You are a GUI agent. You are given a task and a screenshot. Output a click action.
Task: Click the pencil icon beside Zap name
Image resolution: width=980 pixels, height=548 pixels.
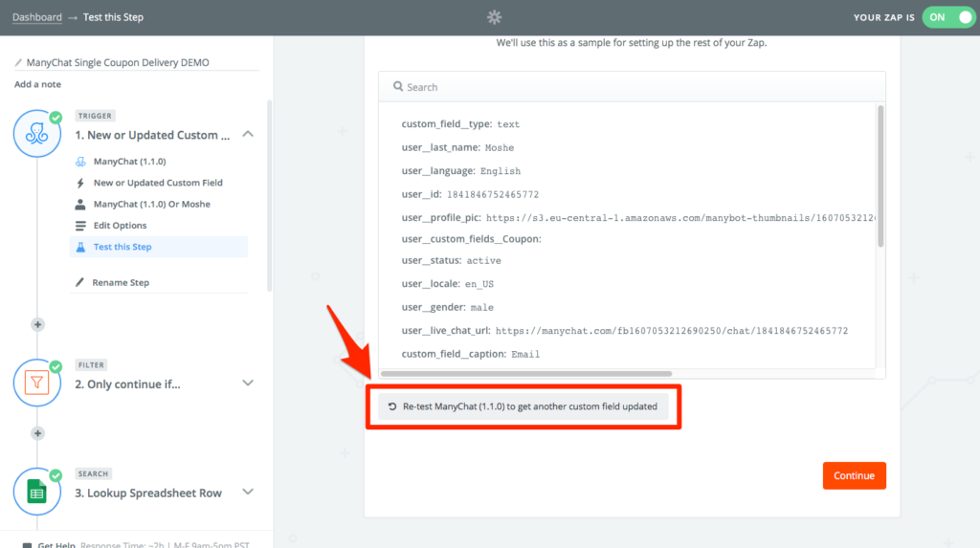[18, 62]
